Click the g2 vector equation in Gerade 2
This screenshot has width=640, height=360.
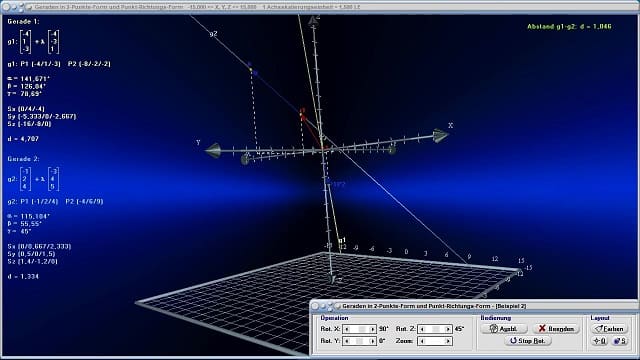point(33,179)
